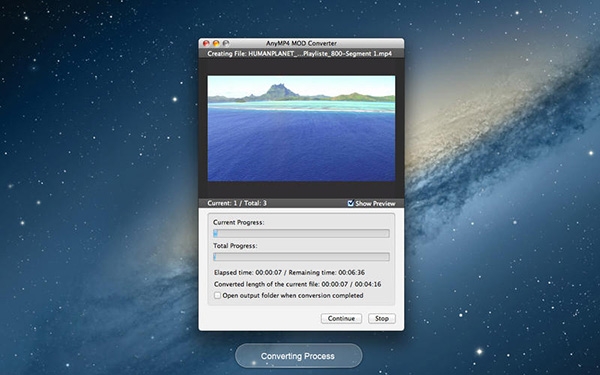Click the Converted length of current file line
Image resolution: width=600 pixels, height=375 pixels.
[297, 284]
